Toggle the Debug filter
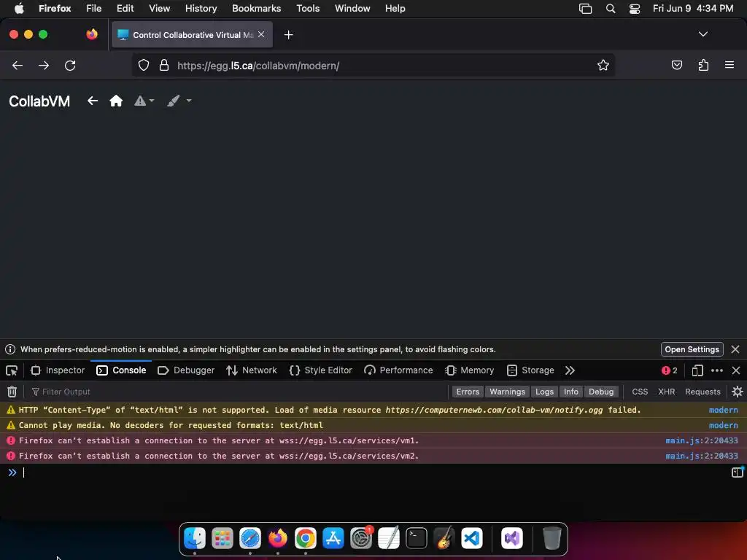Screen dimensions: 747x560 coord(601,392)
